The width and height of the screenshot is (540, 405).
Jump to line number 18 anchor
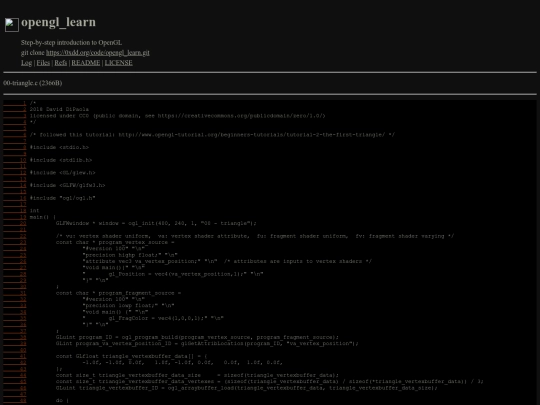click(15, 211)
